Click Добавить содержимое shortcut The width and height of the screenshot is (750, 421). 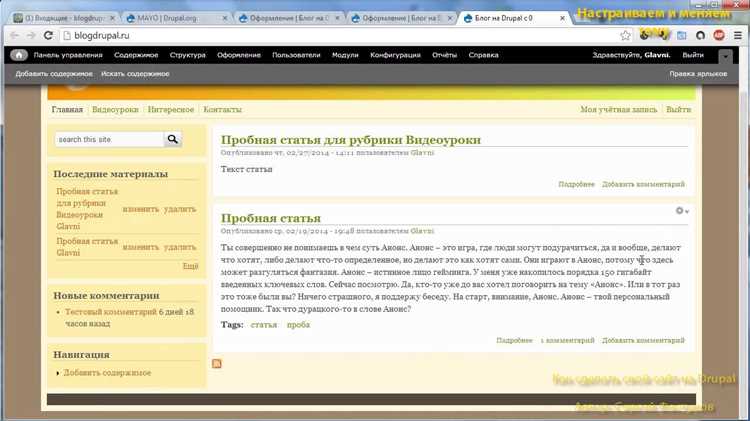(54, 74)
